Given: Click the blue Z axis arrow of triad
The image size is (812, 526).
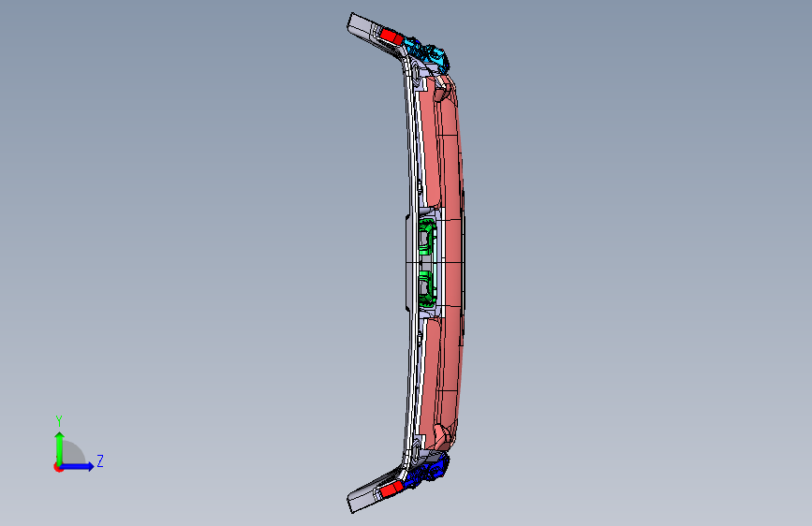Looking at the screenshot, I should tap(77, 466).
